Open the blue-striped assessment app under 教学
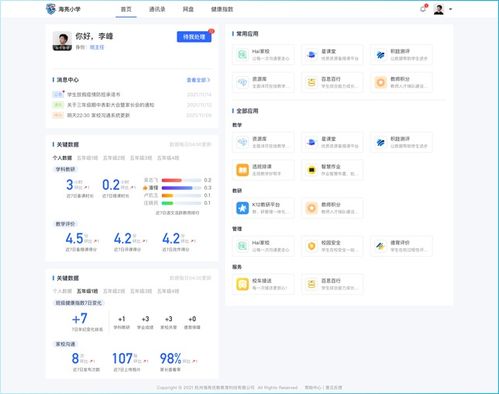This screenshot has height=394, width=499. [x=401, y=142]
